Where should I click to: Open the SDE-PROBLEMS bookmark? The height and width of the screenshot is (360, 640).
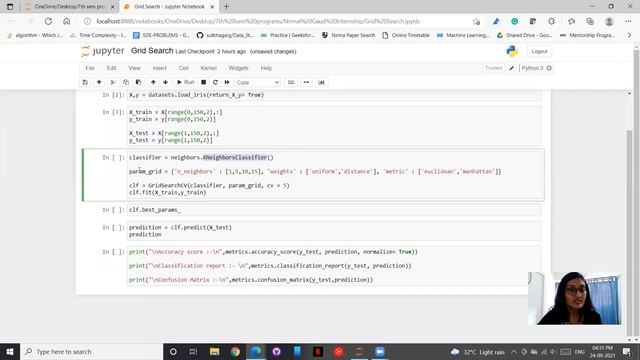162,36
